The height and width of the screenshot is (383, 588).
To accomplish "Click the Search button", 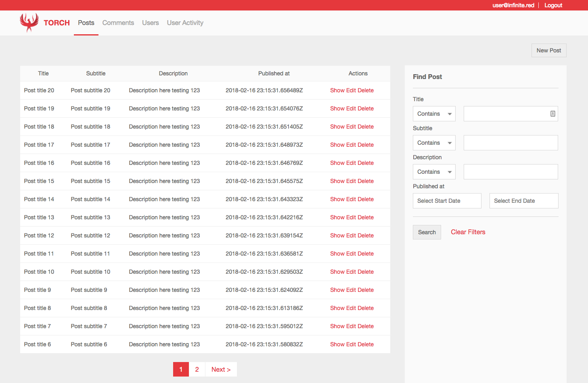I will pos(427,232).
